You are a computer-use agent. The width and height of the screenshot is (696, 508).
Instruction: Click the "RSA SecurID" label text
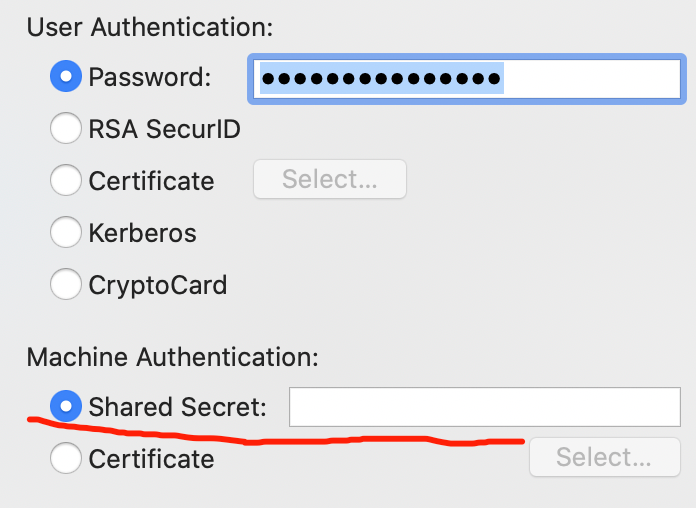(x=164, y=129)
